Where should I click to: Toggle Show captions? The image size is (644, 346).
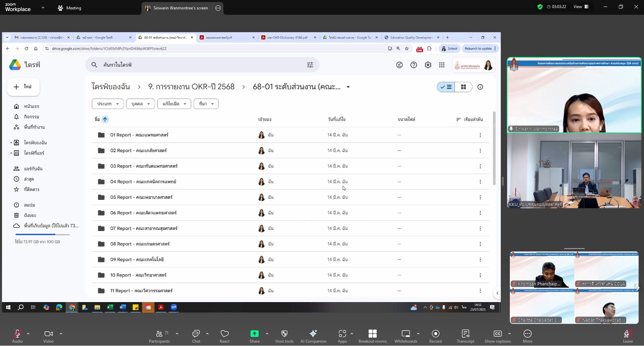coord(497,336)
